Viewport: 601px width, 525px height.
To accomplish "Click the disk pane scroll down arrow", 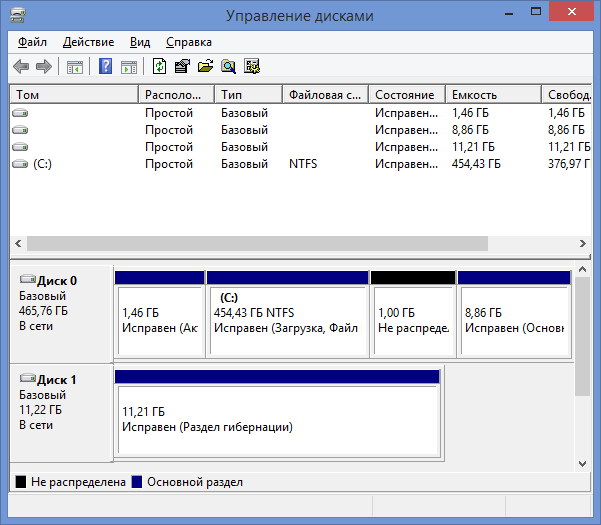I will pos(583,464).
